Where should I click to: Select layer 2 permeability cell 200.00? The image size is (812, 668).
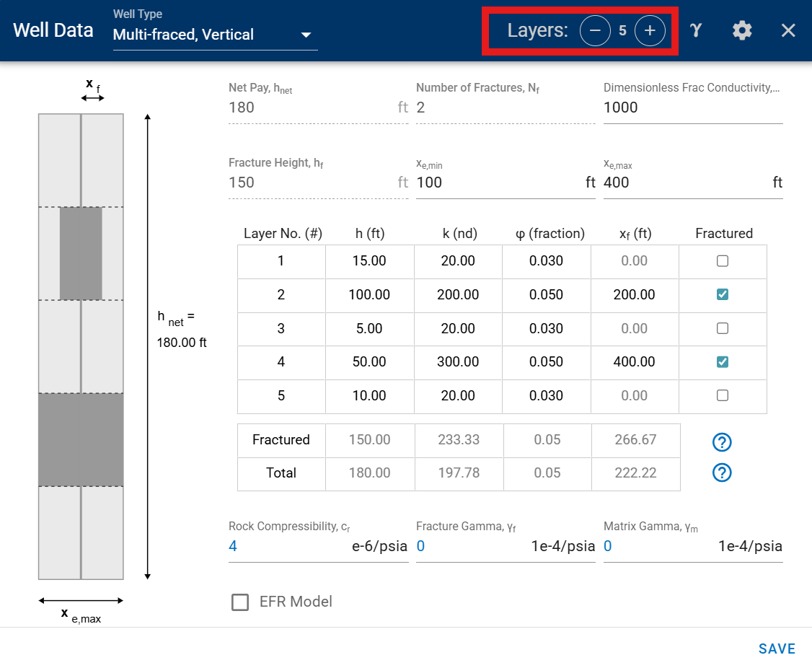[x=458, y=295]
